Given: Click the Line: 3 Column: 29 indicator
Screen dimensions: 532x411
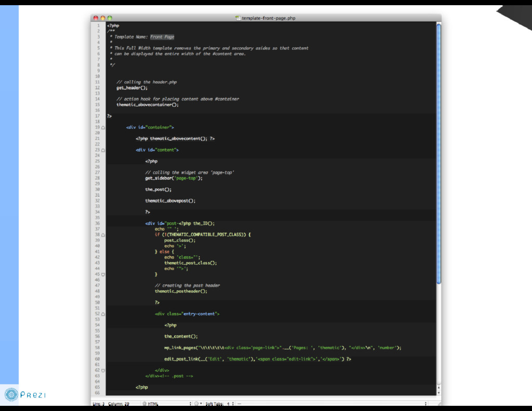Looking at the screenshot, I should pos(111,404).
